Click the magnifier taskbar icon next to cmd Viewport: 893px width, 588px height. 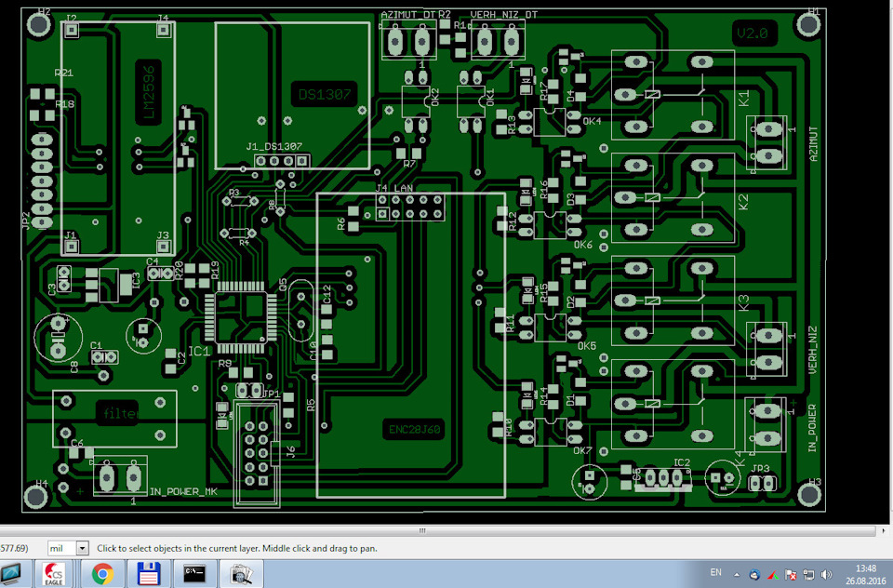[x=241, y=574]
